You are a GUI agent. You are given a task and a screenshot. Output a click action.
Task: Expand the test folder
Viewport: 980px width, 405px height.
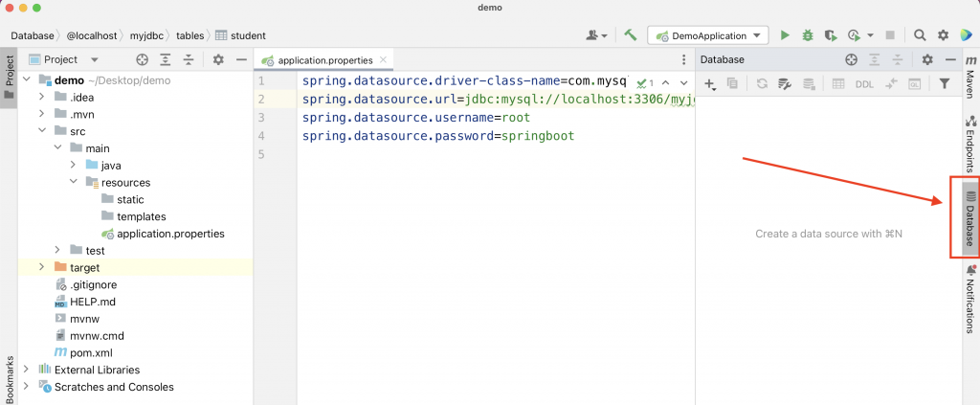click(57, 250)
